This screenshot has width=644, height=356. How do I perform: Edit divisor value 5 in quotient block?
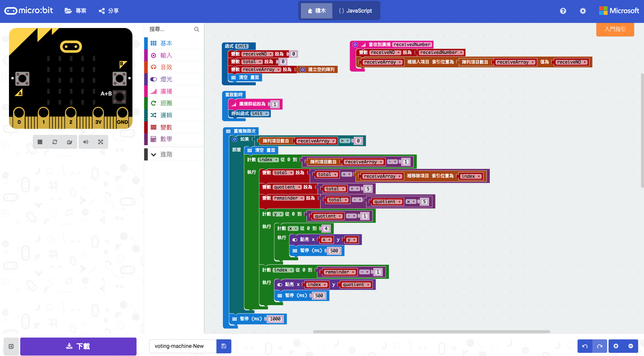coord(368,189)
